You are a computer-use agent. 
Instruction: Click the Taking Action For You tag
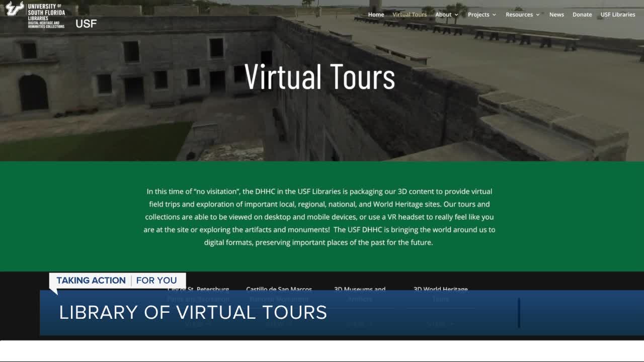(117, 281)
